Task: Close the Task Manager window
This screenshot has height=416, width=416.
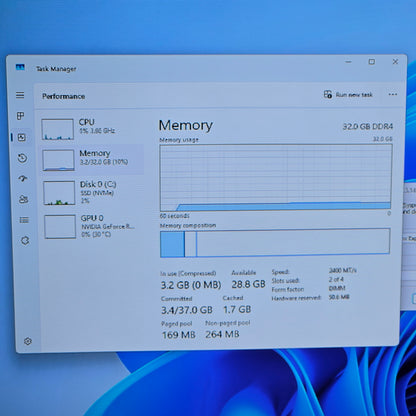Action: point(395,62)
